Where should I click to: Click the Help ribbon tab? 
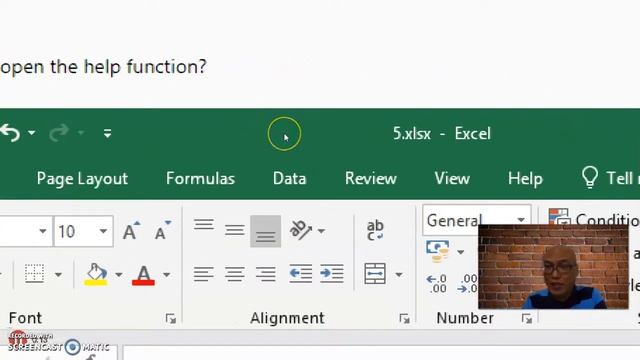coord(525,179)
